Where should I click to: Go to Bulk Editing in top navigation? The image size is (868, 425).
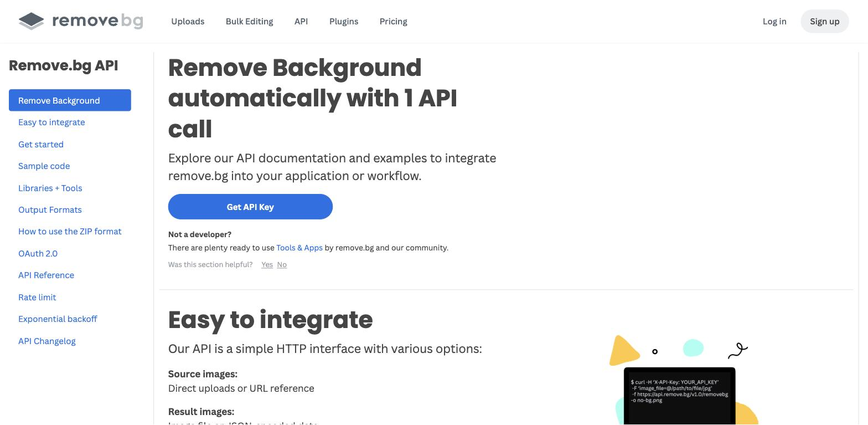coord(249,21)
